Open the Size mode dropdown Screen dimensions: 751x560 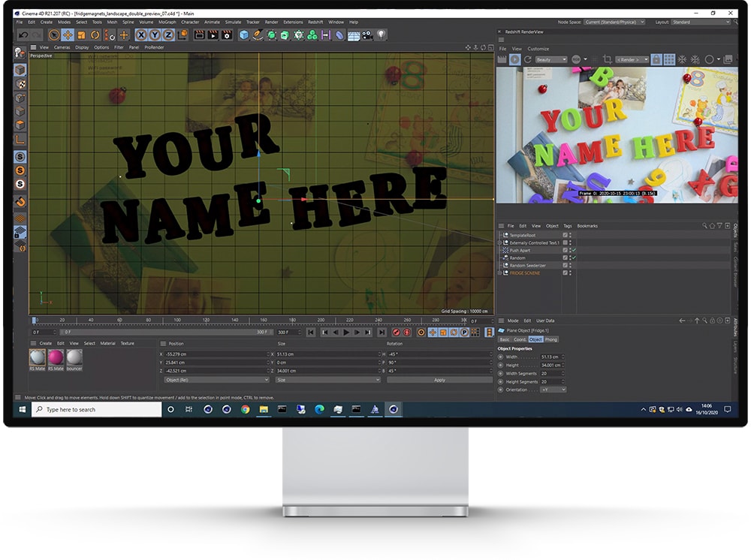point(328,380)
